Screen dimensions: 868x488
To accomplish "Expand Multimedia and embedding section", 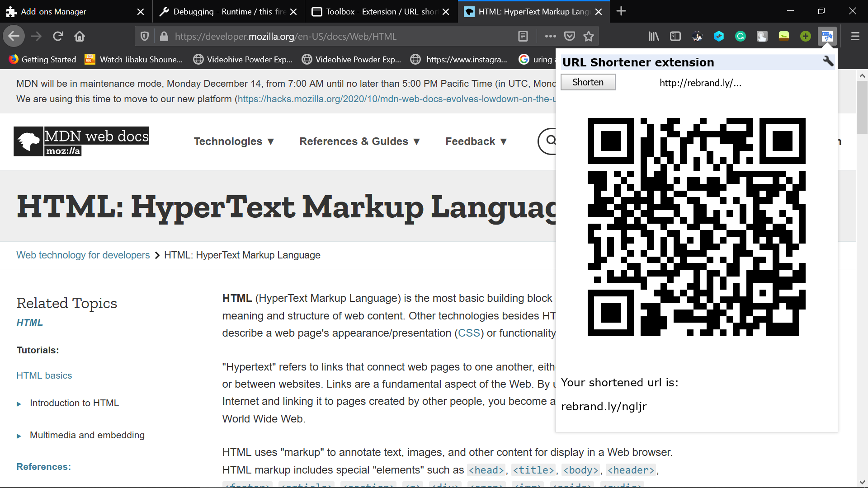I will pyautogui.click(x=19, y=436).
